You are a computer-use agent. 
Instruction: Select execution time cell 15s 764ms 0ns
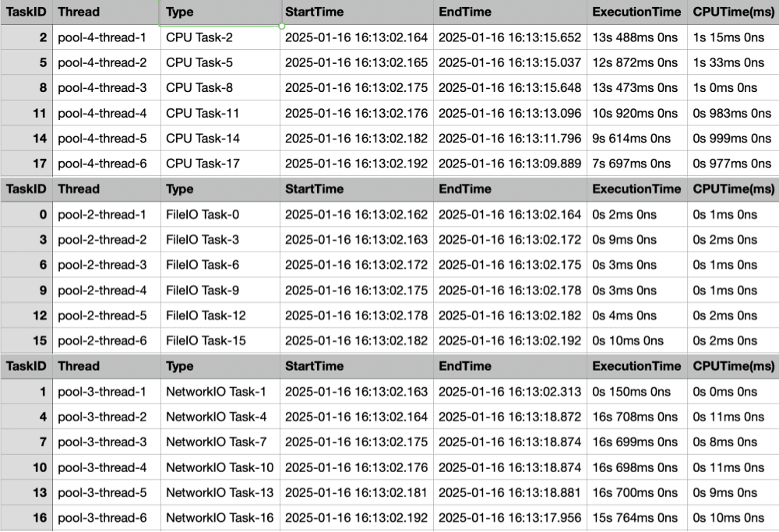636,518
